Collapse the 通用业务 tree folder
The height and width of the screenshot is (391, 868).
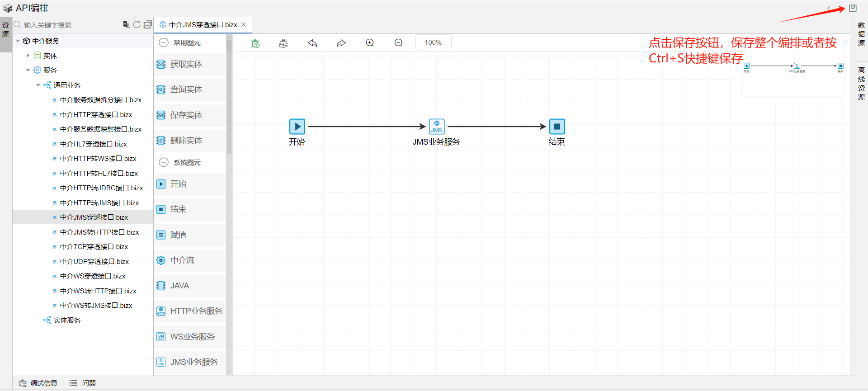pos(38,85)
